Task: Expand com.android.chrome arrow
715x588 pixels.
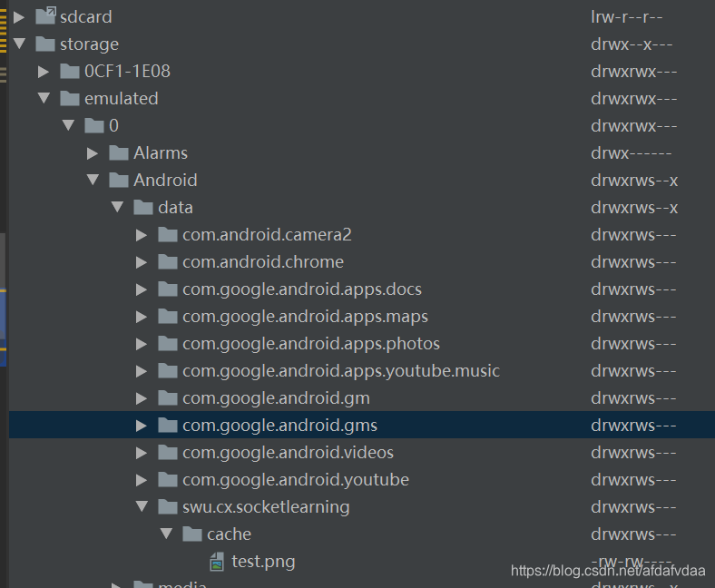Action: [x=142, y=262]
